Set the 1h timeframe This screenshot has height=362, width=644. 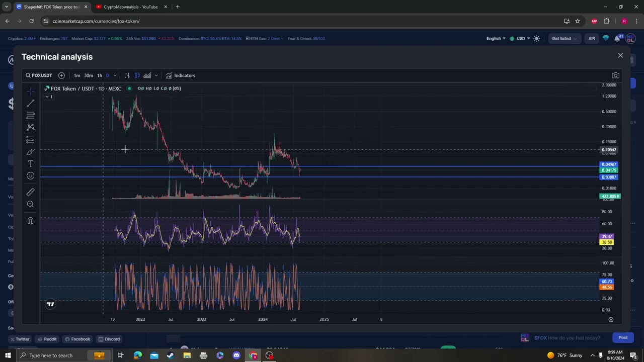pos(100,75)
